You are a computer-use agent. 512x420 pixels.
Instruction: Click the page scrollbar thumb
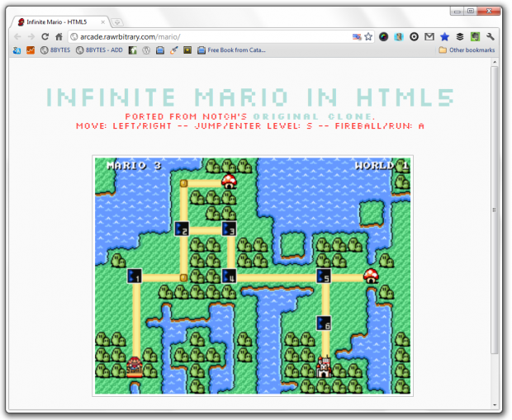495,210
